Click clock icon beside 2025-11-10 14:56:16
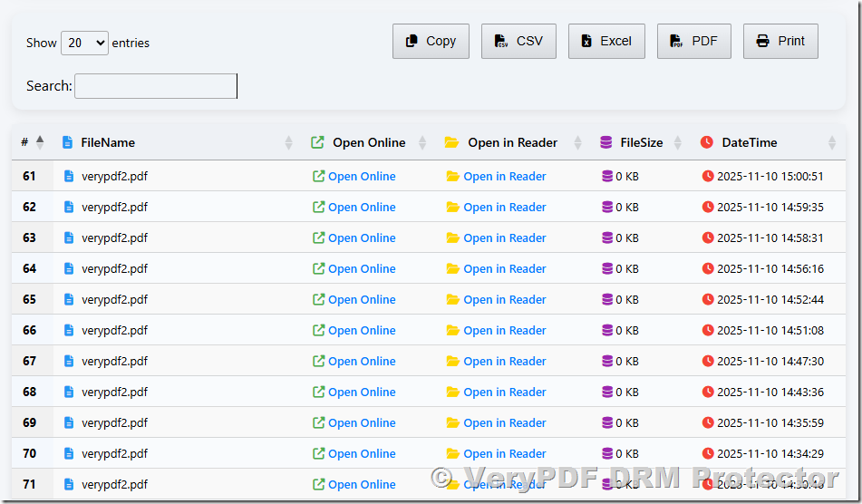Viewport: 862px width, 504px height. [708, 268]
